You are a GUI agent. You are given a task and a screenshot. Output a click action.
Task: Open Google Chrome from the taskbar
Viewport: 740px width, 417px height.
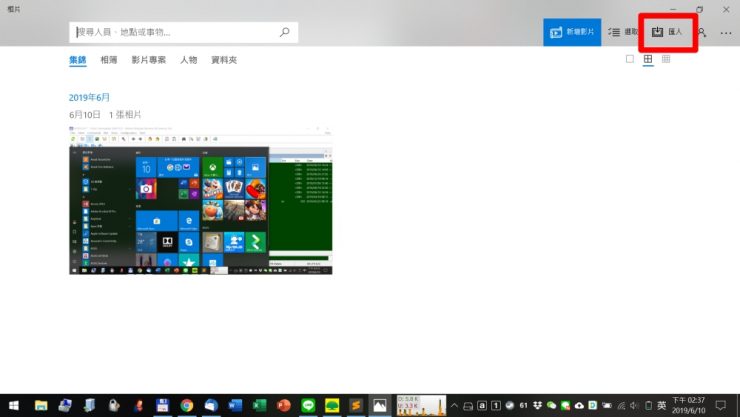pos(187,405)
